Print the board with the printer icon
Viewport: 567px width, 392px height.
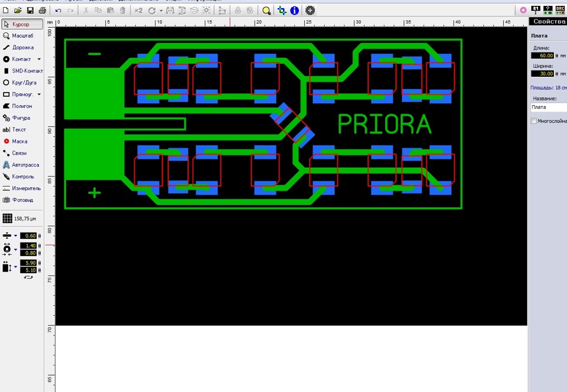click(43, 11)
